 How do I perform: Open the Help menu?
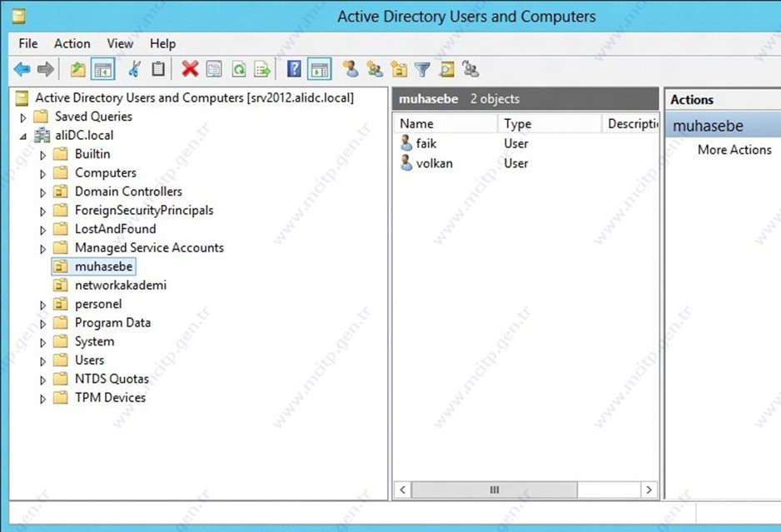click(163, 44)
